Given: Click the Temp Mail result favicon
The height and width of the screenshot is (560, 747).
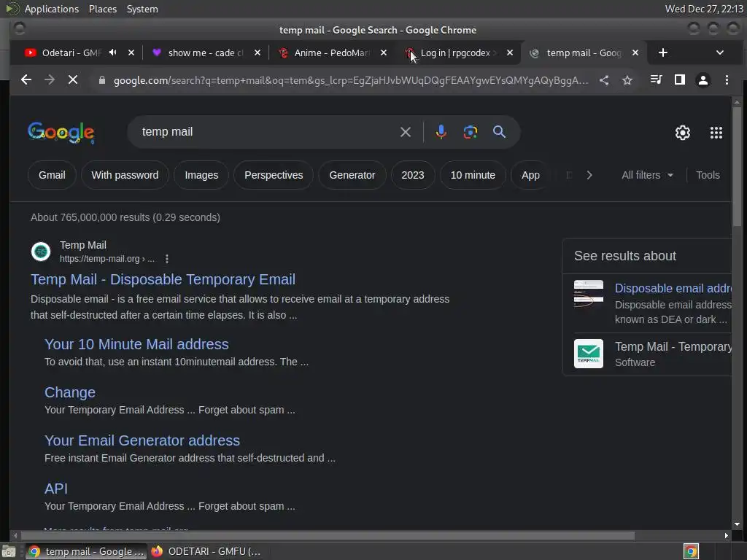Looking at the screenshot, I should coord(41,252).
